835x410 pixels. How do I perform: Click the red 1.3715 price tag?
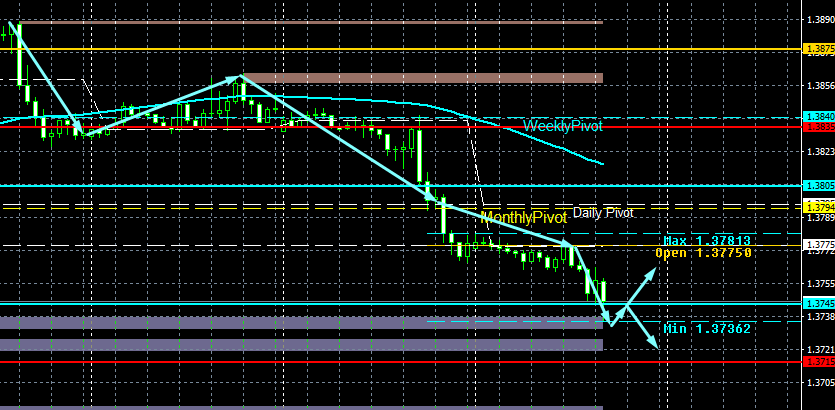[820, 362]
